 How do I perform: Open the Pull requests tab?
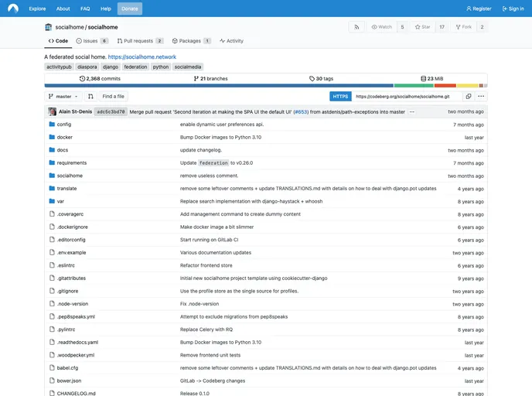[140, 41]
